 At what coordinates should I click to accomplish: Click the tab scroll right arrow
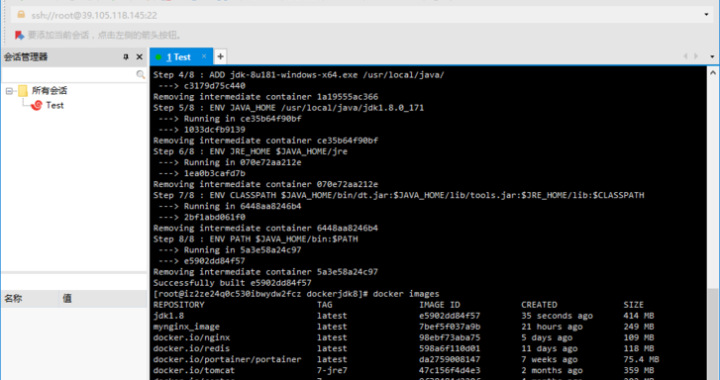click(696, 56)
